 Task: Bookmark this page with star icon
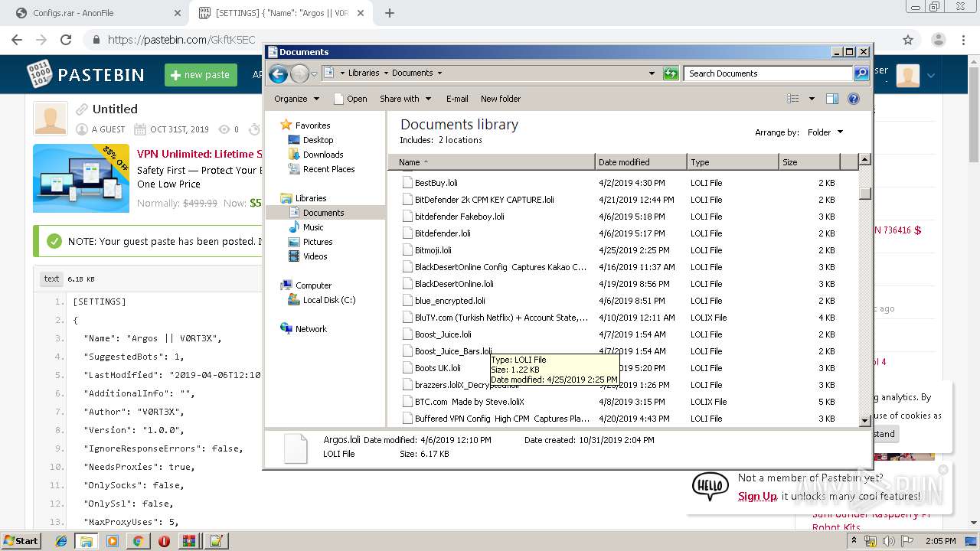(x=908, y=40)
